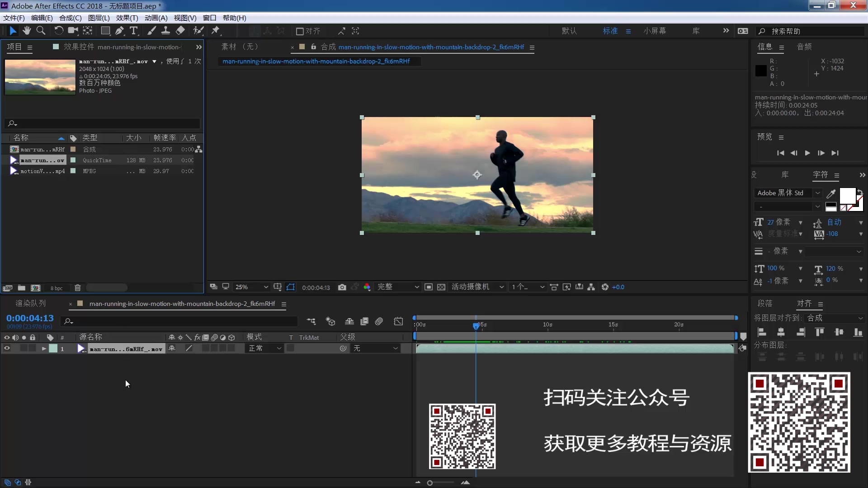Hide the man-run mov layer eye
Image resolution: width=868 pixels, height=488 pixels.
point(7,348)
